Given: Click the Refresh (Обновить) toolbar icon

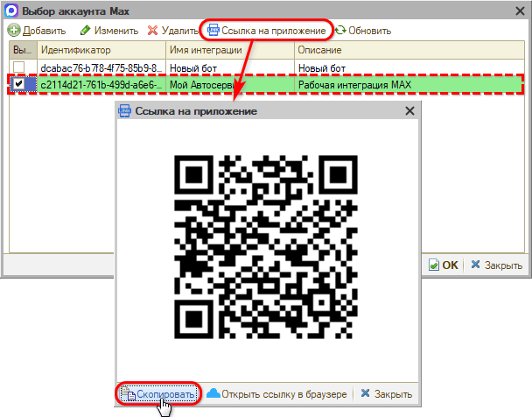Looking at the screenshot, I should tap(340, 31).
